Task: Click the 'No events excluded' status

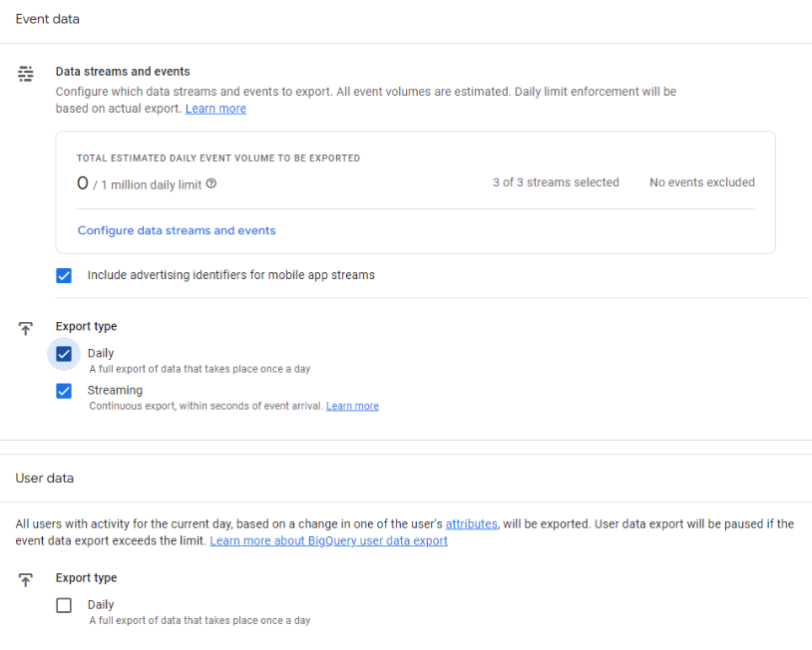Action: (x=702, y=182)
